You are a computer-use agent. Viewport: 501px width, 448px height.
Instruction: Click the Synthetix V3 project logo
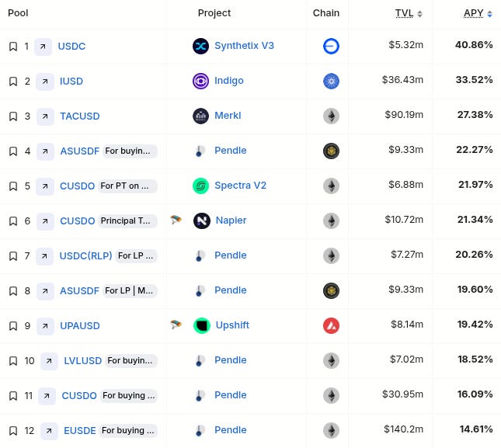pos(200,46)
